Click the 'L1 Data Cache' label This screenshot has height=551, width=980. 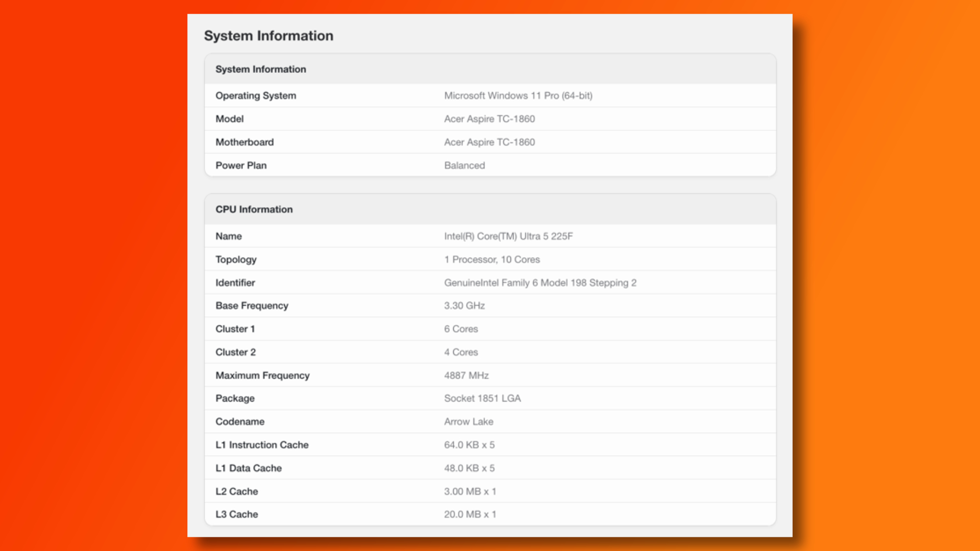coord(249,468)
